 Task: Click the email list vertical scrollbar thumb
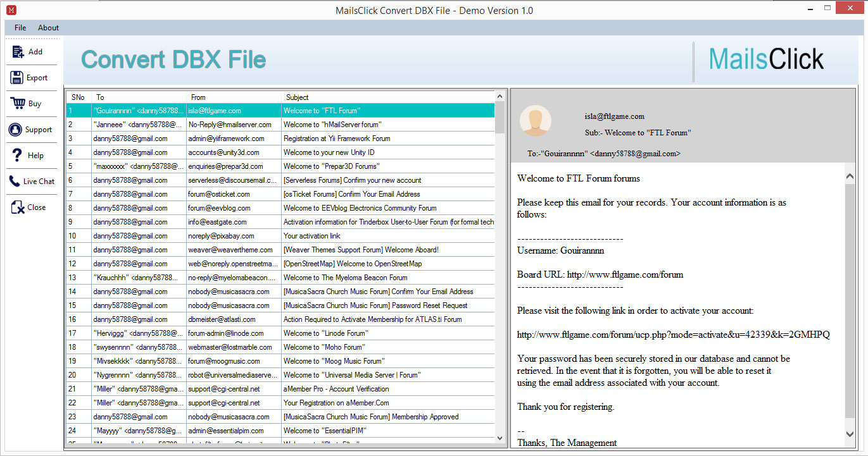click(500, 117)
